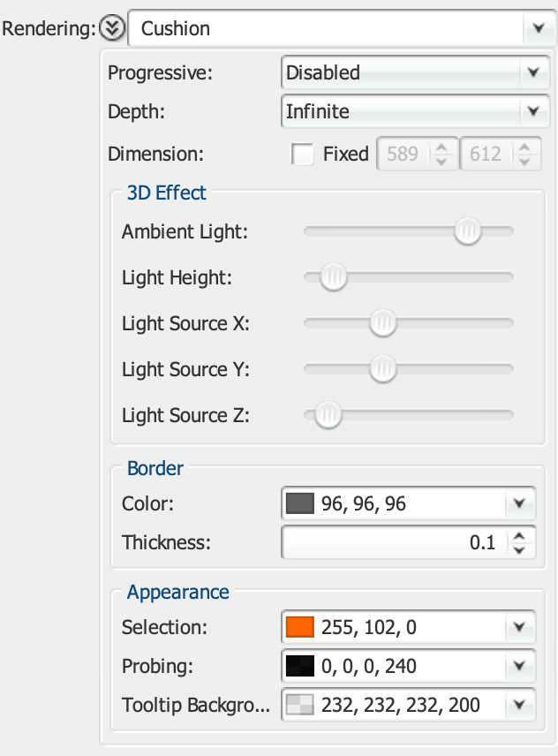
Task: Open the Selection color dropdown arrow
Action: [x=520, y=628]
